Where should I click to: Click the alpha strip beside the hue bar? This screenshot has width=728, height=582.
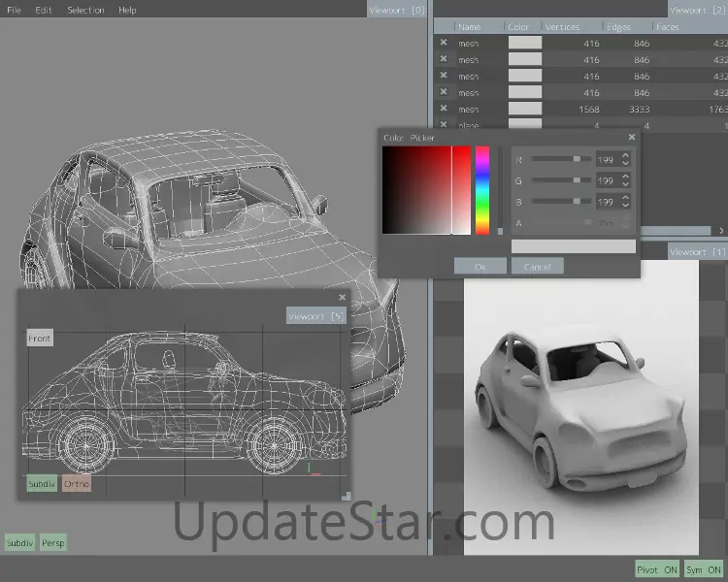point(500,190)
